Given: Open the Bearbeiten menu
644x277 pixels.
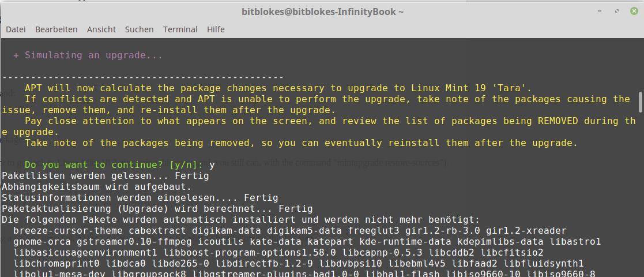Looking at the screenshot, I should (57, 29).
